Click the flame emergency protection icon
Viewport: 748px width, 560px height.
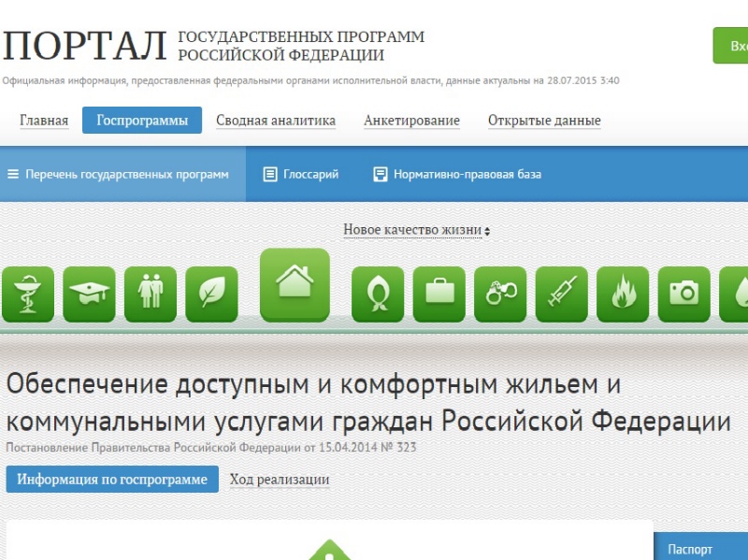[623, 294]
